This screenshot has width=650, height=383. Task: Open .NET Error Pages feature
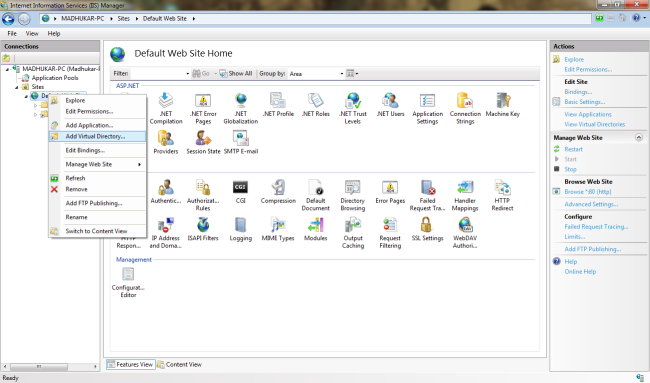pyautogui.click(x=203, y=108)
